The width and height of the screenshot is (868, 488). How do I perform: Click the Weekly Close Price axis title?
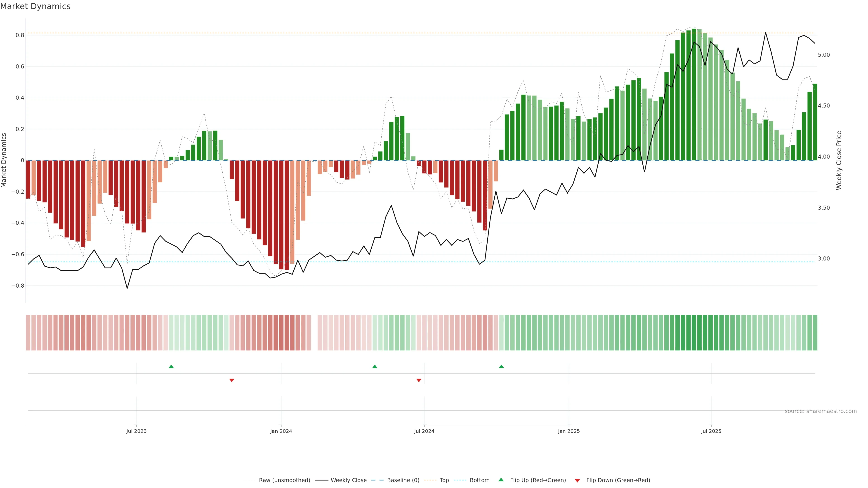pos(839,160)
